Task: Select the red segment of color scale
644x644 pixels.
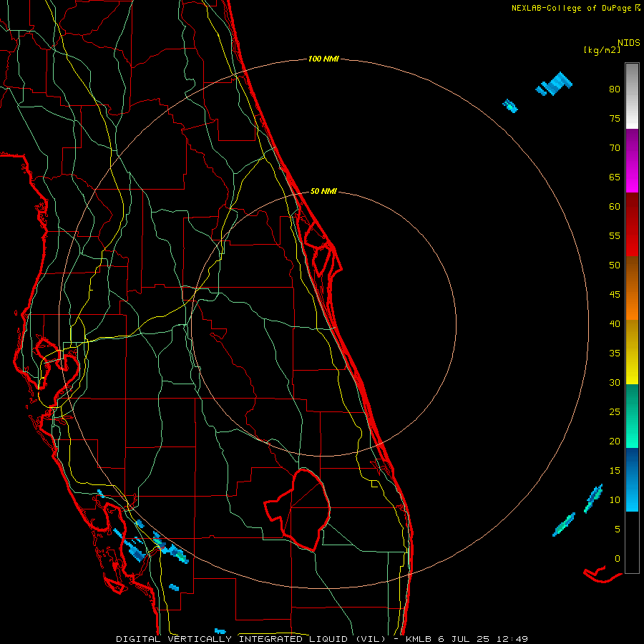Action: point(632,225)
